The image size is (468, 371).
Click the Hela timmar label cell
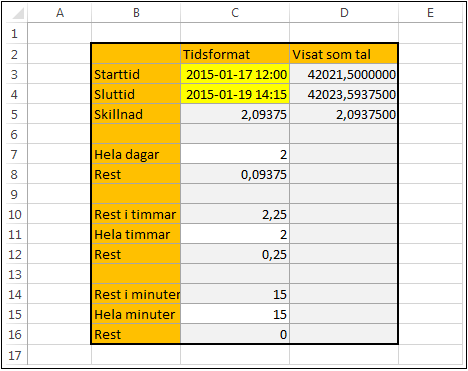(136, 234)
